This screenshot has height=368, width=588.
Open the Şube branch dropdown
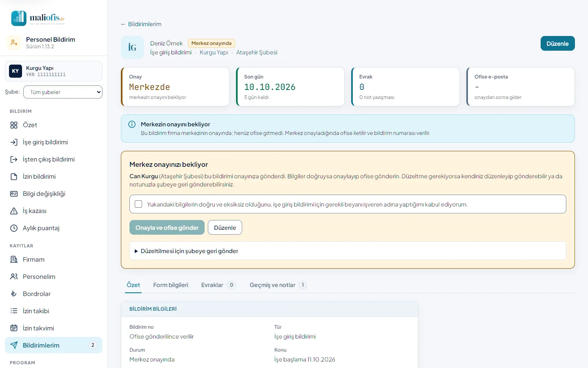tap(63, 92)
